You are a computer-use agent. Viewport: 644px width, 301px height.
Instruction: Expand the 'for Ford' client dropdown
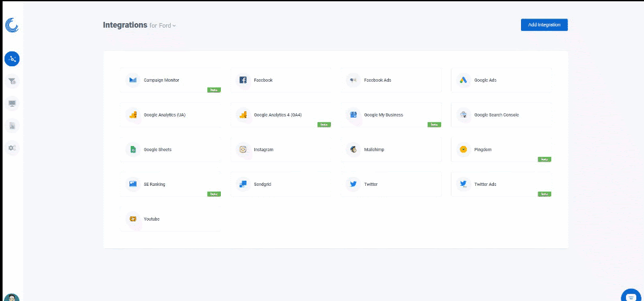163,26
